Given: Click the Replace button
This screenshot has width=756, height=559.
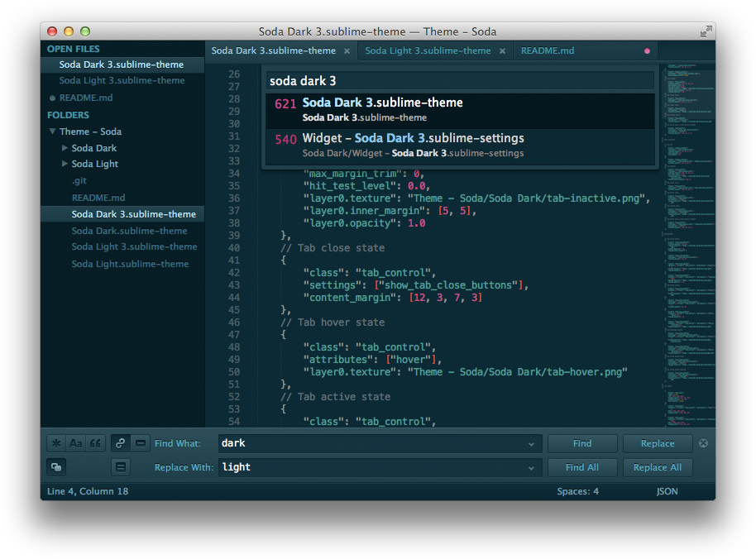Looking at the screenshot, I should tap(658, 443).
